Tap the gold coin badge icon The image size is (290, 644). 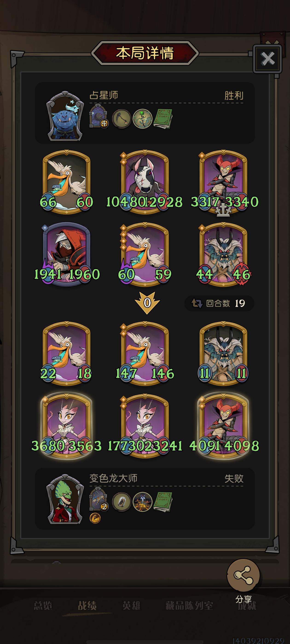(x=95, y=518)
